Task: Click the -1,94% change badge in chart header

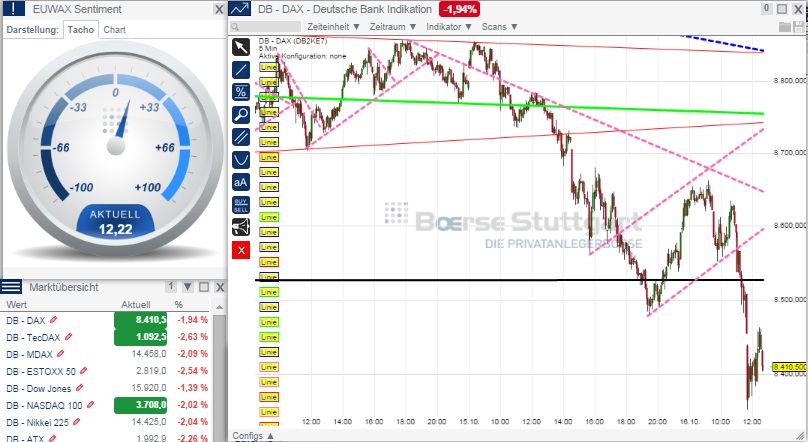Action: click(x=460, y=9)
